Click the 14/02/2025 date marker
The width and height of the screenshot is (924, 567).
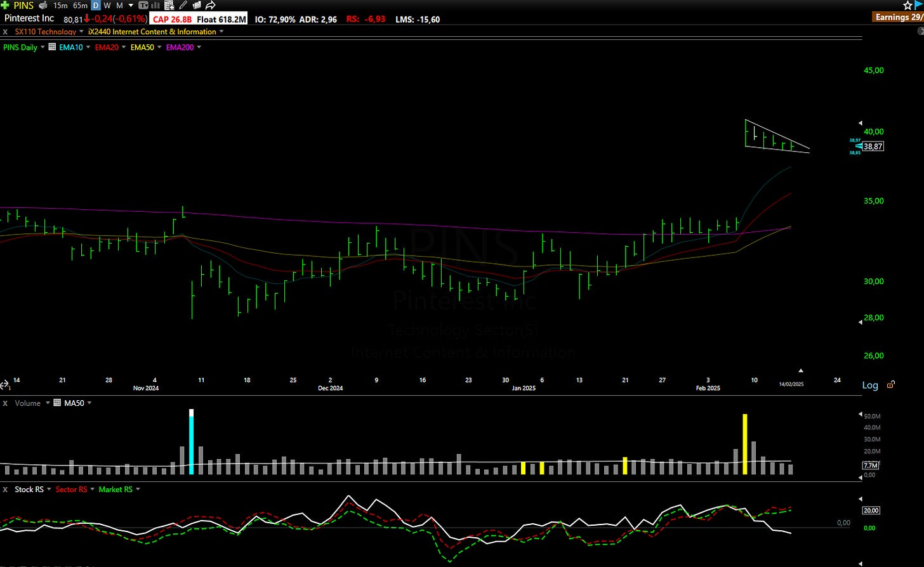point(791,384)
